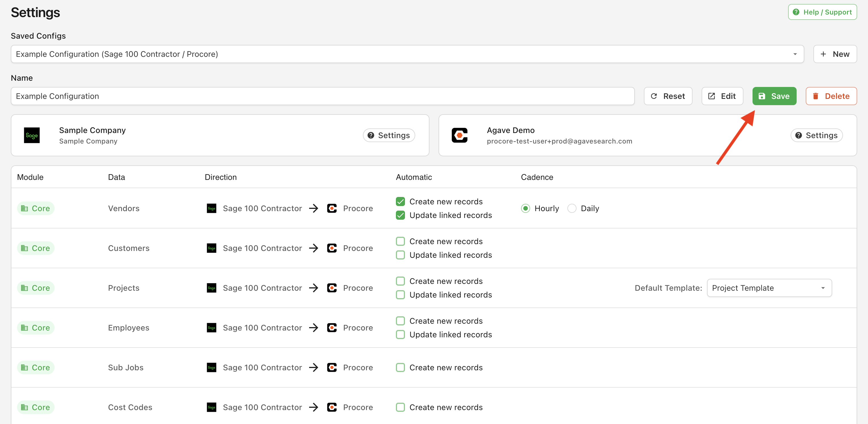The width and height of the screenshot is (868, 424).
Task: Uncheck Create new records for Vendors
Action: 400,201
